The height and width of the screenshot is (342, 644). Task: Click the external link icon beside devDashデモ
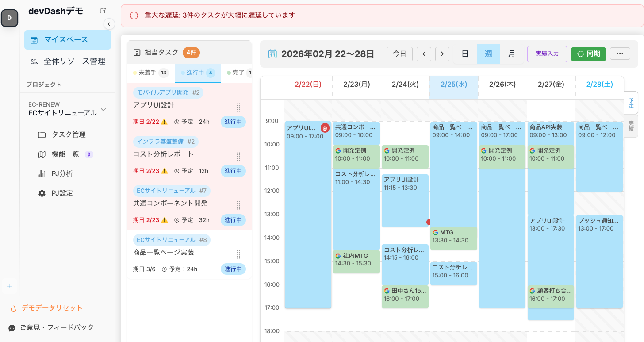click(x=103, y=11)
